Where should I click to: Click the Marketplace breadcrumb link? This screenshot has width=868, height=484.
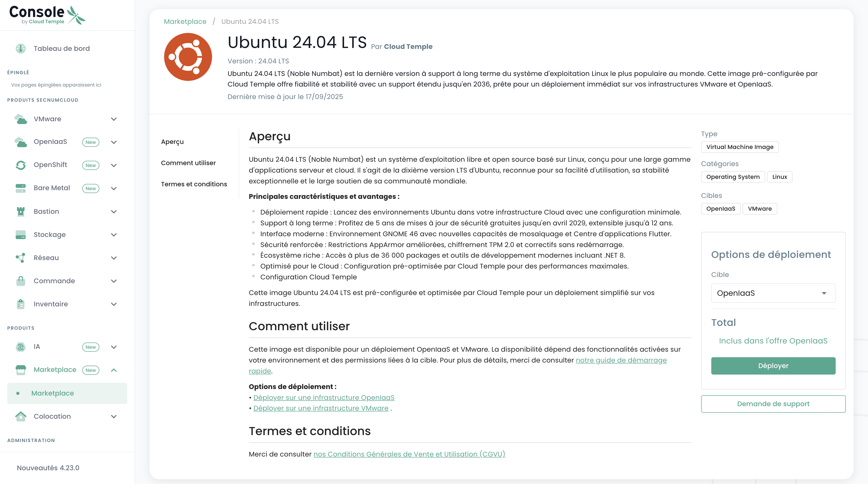[x=185, y=21]
